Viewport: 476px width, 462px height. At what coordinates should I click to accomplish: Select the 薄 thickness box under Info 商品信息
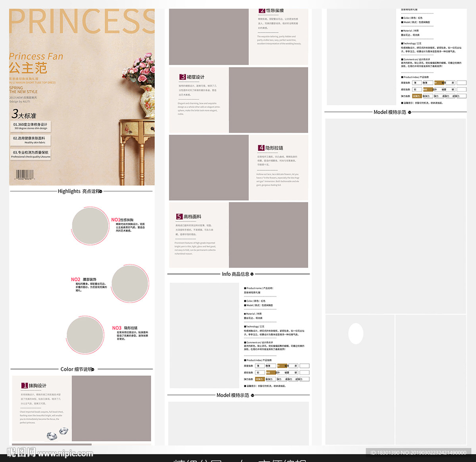[260, 366]
